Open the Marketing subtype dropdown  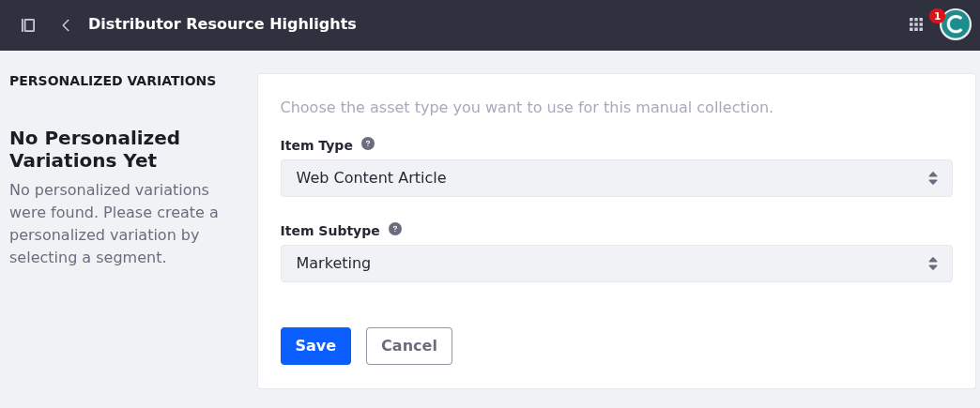[616, 264]
